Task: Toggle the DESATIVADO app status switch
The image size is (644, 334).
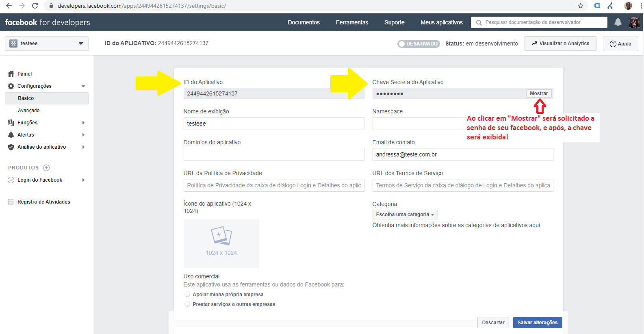Action: point(418,43)
